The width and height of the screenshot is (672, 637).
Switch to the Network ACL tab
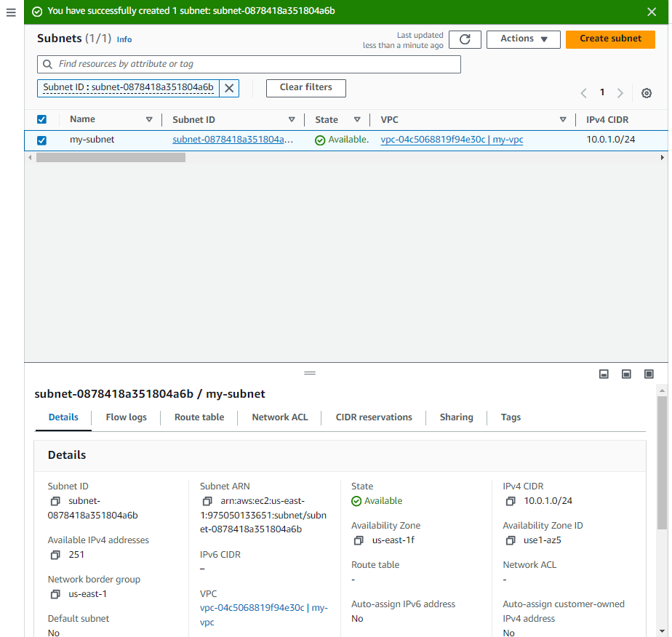click(280, 417)
